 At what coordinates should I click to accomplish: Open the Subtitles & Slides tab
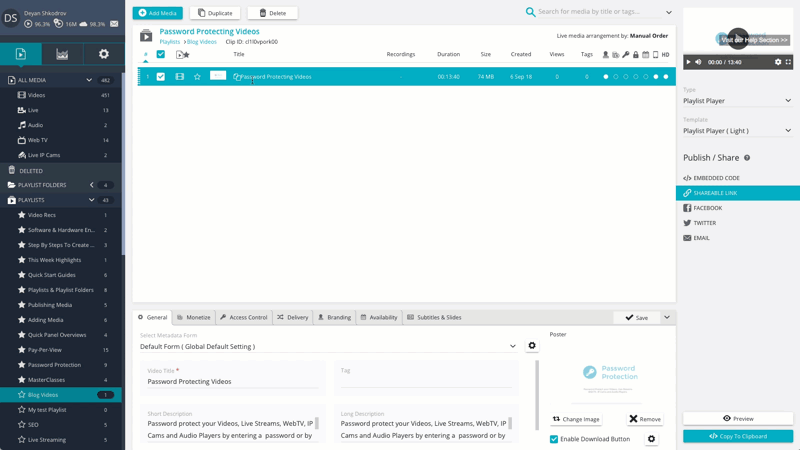pyautogui.click(x=434, y=317)
